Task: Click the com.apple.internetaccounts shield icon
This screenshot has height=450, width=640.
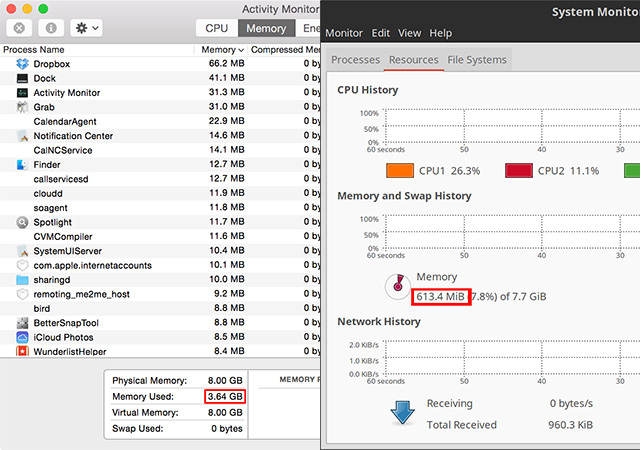Action: (22, 265)
